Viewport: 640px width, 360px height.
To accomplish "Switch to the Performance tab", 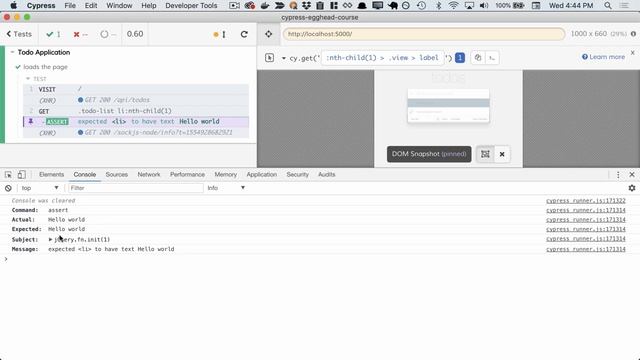I will [x=187, y=175].
